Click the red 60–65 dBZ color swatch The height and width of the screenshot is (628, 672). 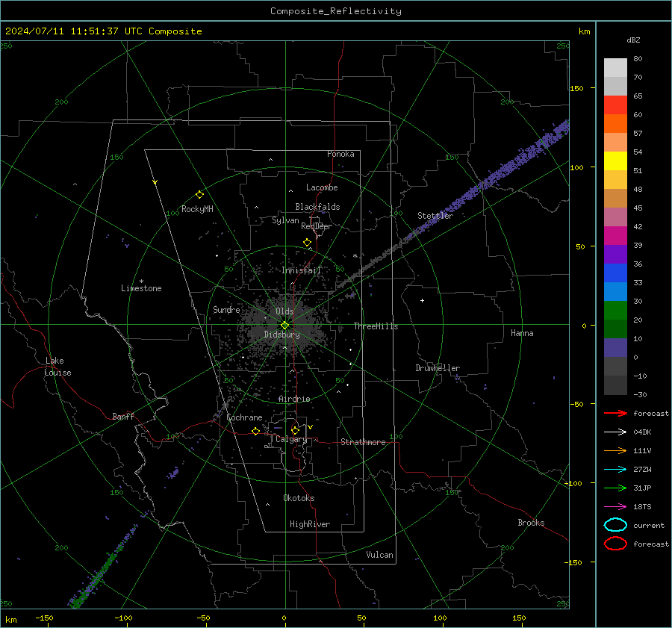[615, 105]
